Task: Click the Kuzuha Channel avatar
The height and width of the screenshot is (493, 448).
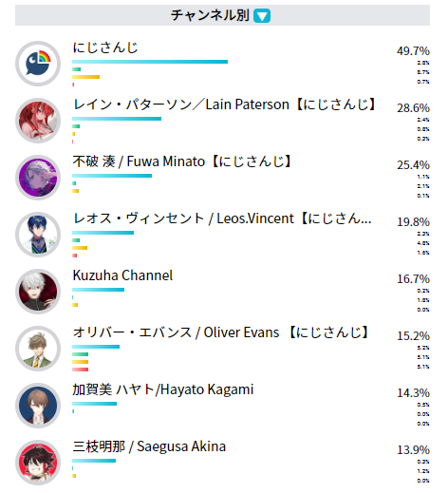Action: click(x=38, y=292)
